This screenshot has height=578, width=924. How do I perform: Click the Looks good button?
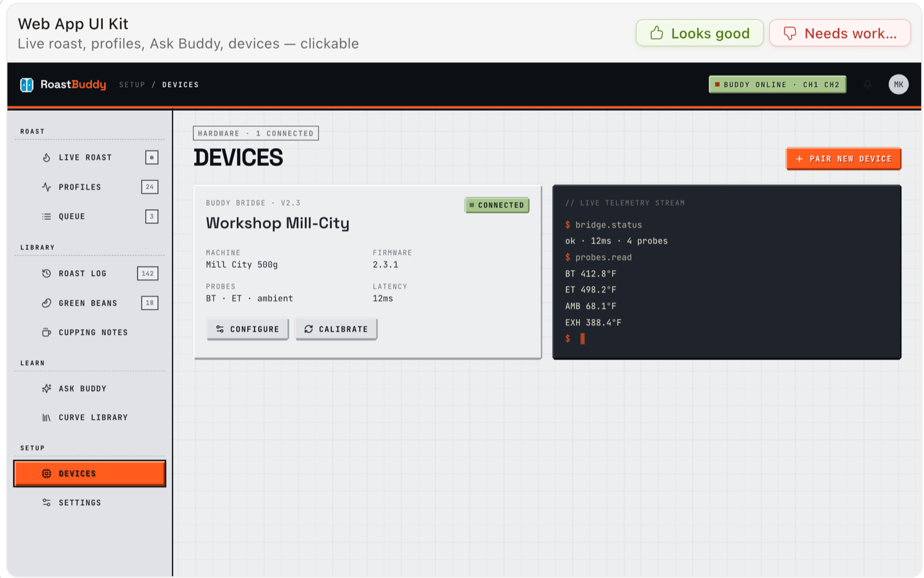coord(699,33)
